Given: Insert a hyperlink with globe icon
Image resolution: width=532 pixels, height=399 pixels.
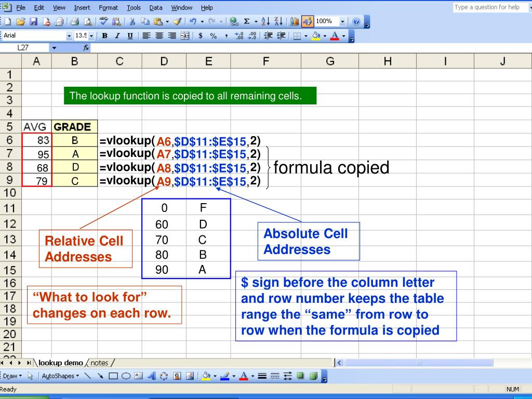Looking at the screenshot, I should [x=234, y=22].
